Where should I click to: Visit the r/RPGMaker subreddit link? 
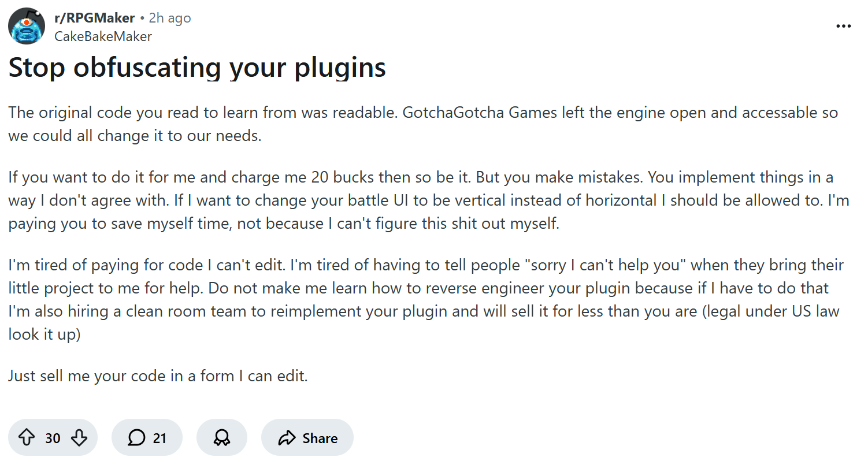coord(94,18)
